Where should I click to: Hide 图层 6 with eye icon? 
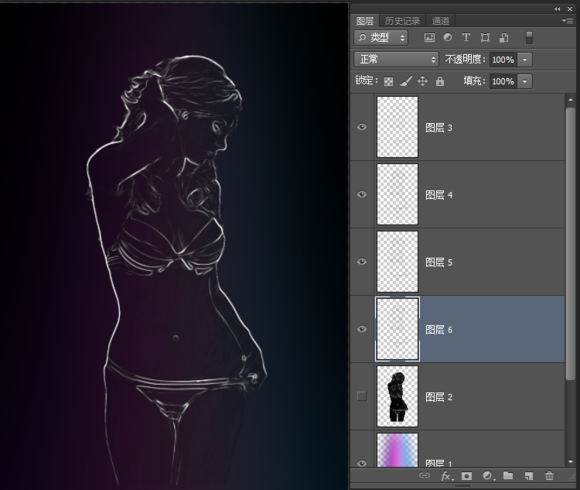(x=362, y=329)
